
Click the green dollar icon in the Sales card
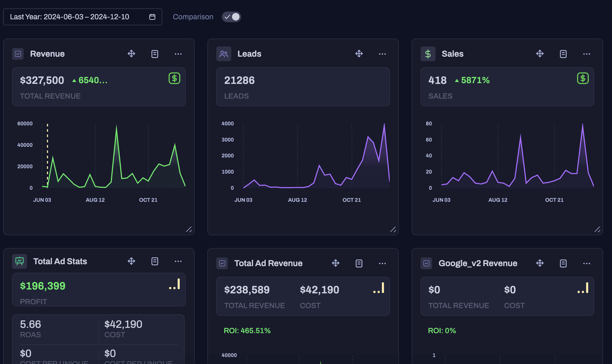(583, 79)
